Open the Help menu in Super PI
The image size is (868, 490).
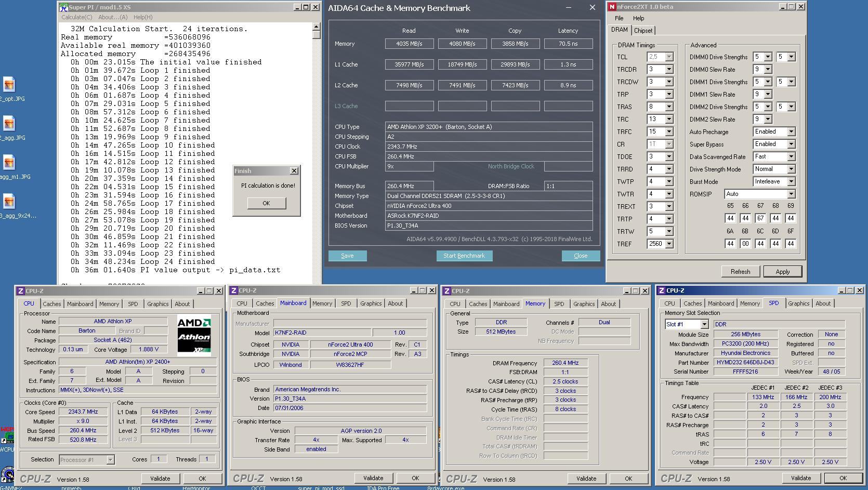point(143,17)
